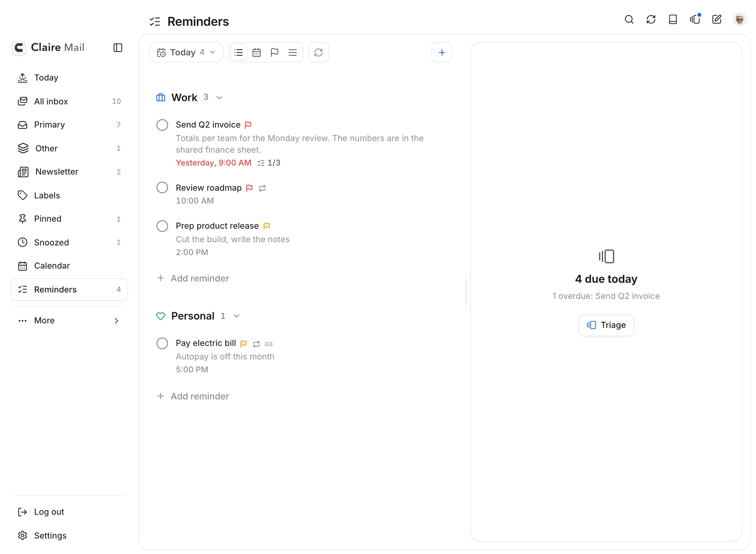
Task: Click Log out in sidebar
Action: click(x=69, y=512)
